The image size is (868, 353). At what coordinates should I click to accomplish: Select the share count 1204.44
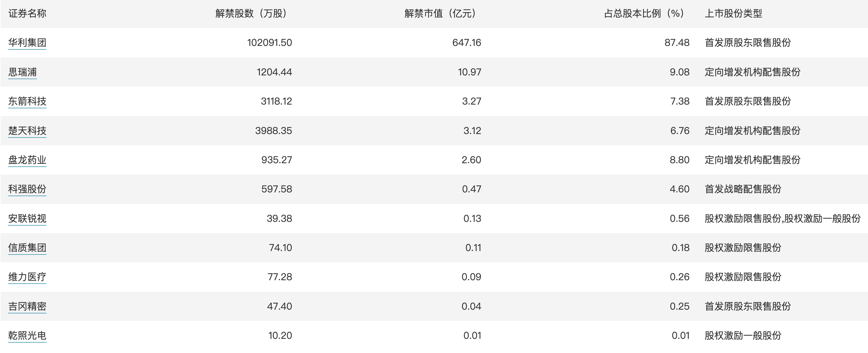point(274,72)
